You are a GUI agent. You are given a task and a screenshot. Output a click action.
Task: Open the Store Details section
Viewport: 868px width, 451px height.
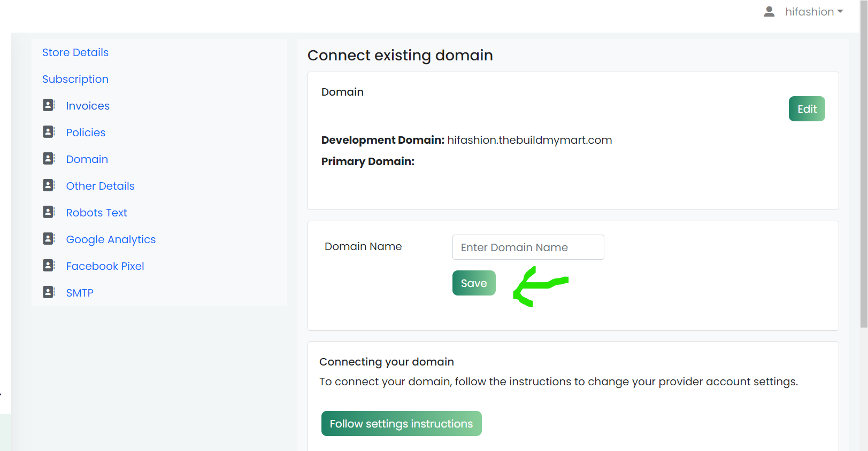tap(75, 52)
